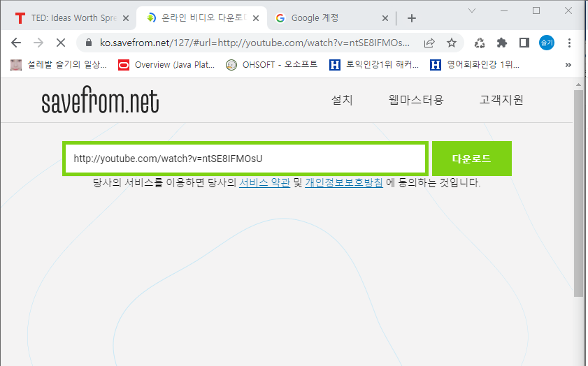
Task: Toggle the browser side panel icon
Action: coord(524,43)
